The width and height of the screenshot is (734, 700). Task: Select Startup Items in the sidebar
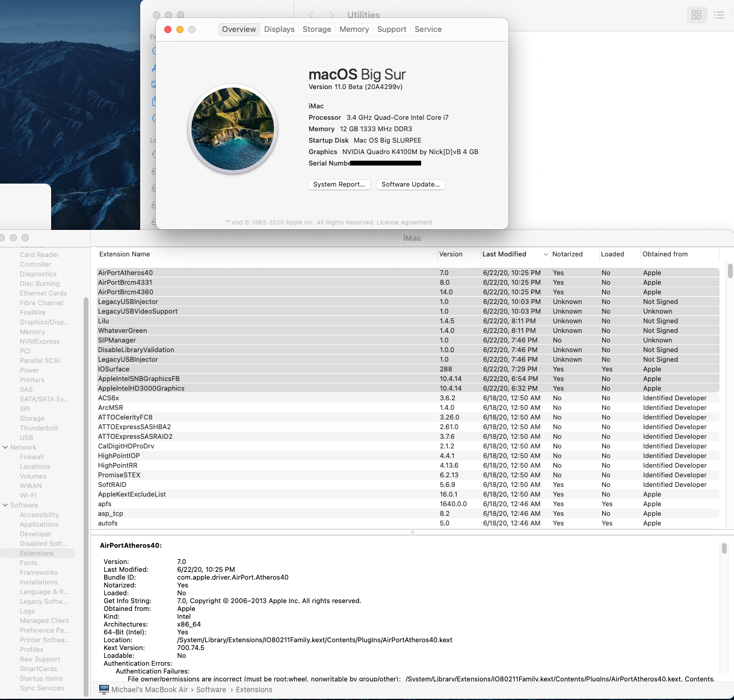pyautogui.click(x=41, y=678)
